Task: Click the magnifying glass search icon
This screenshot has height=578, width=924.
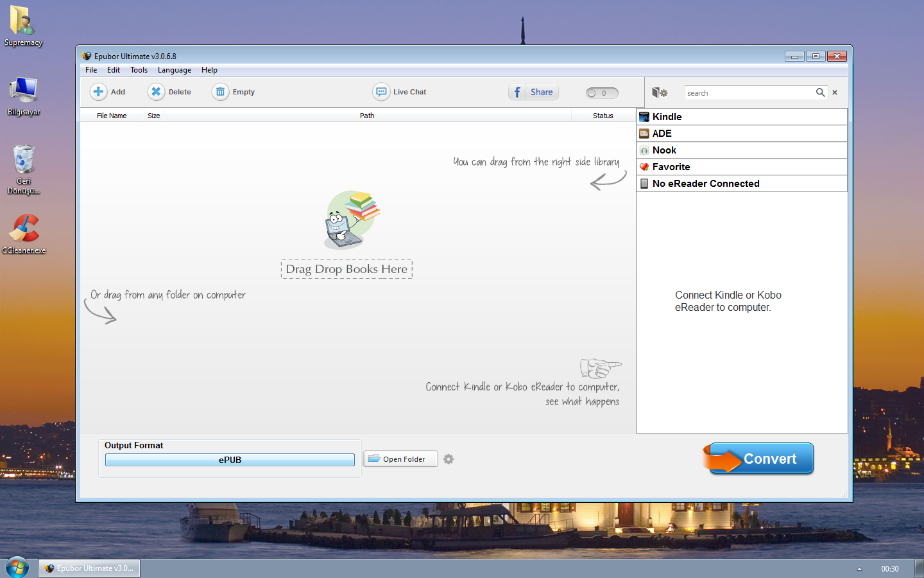Action: click(820, 92)
